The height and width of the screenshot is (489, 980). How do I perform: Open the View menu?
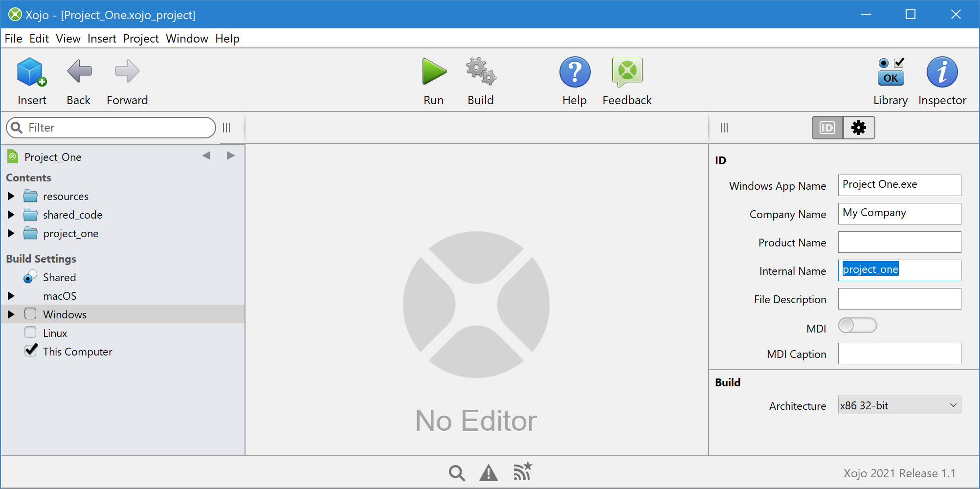pos(68,39)
